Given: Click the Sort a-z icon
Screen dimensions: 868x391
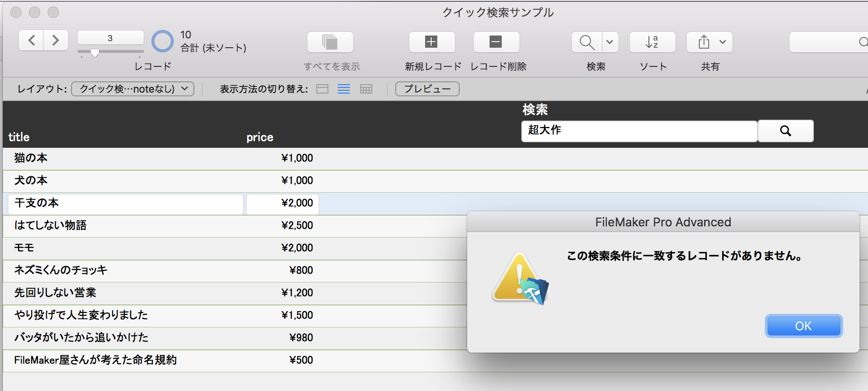Looking at the screenshot, I should pos(652,42).
